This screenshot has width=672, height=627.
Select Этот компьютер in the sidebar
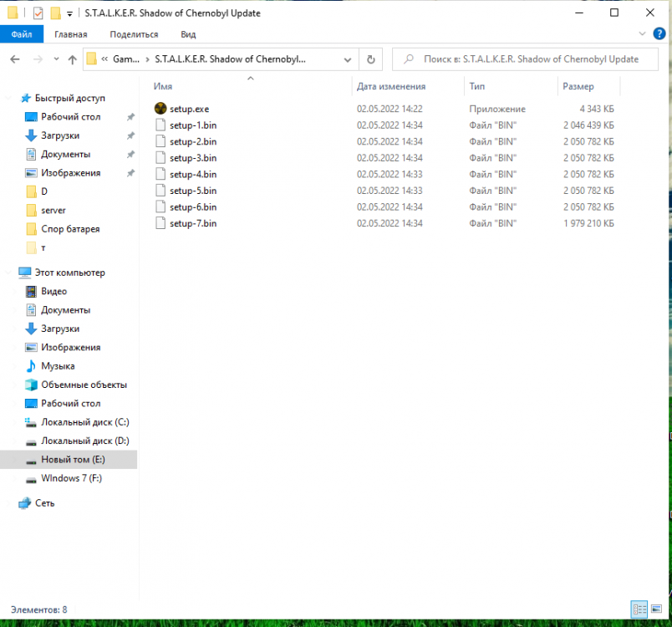point(70,273)
